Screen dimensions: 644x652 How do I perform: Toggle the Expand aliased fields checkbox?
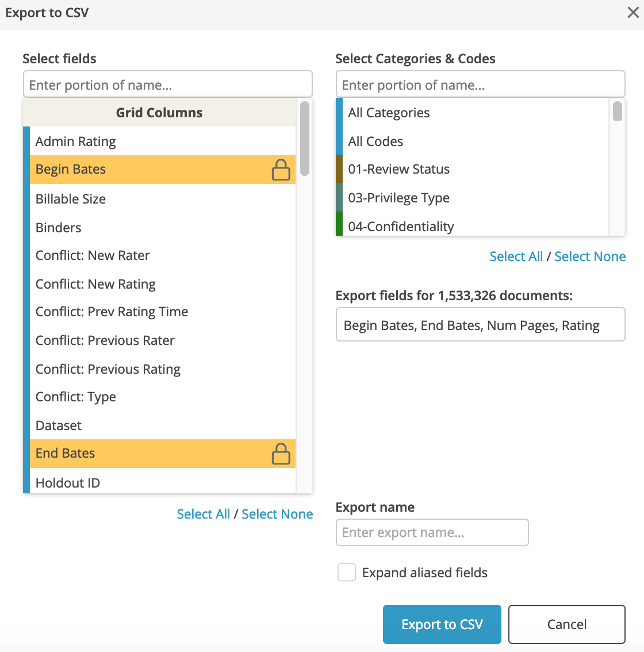pyautogui.click(x=347, y=572)
